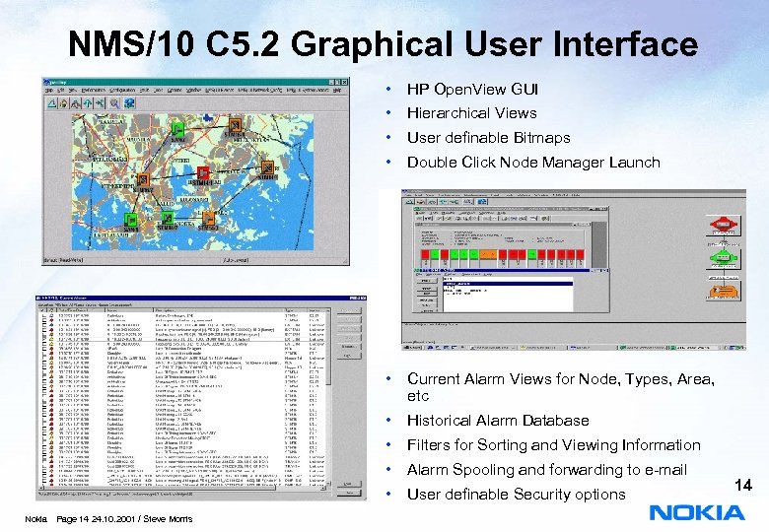Image resolution: width=769 pixels, height=532 pixels.
Task: Open the Map menu in the map window
Action: 49,90
